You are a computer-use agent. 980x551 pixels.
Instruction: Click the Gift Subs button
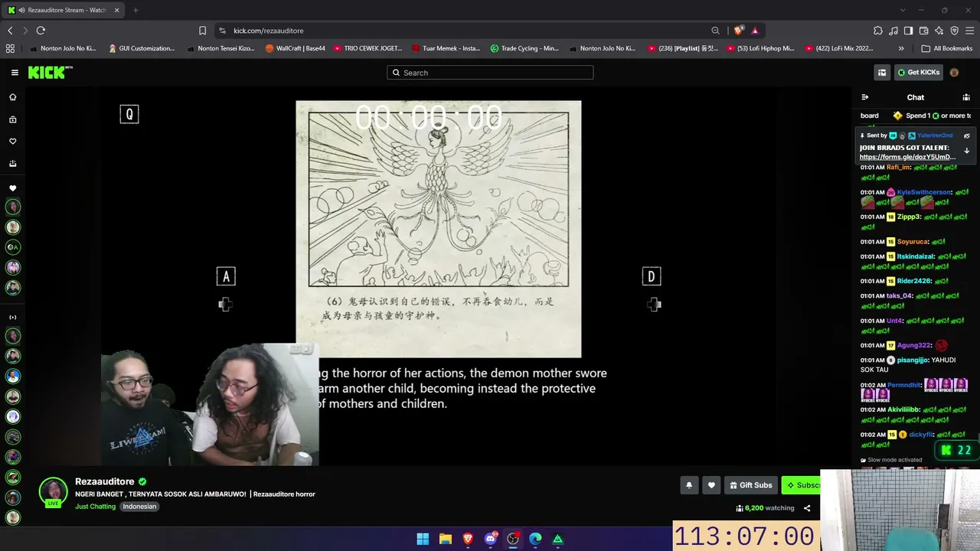[750, 485]
